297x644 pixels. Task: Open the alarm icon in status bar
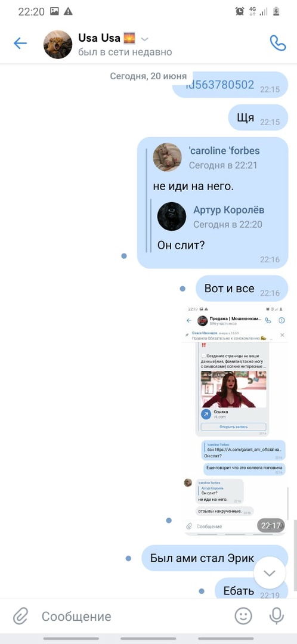(240, 11)
